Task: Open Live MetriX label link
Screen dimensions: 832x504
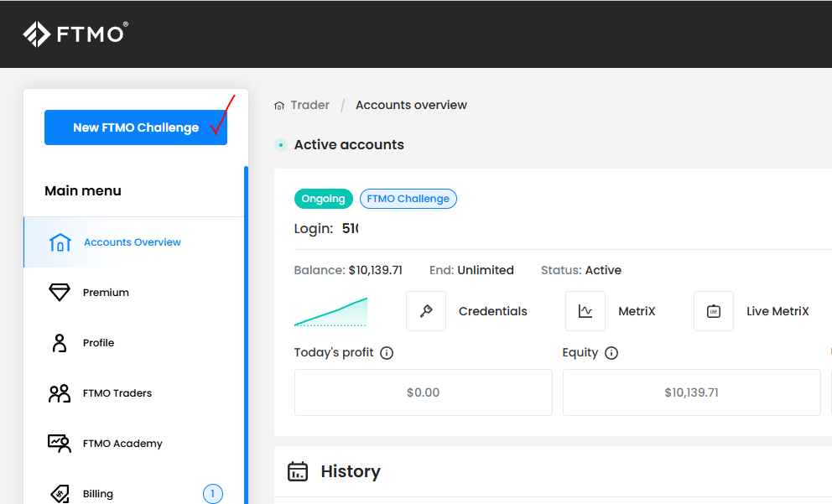Action: pos(777,311)
